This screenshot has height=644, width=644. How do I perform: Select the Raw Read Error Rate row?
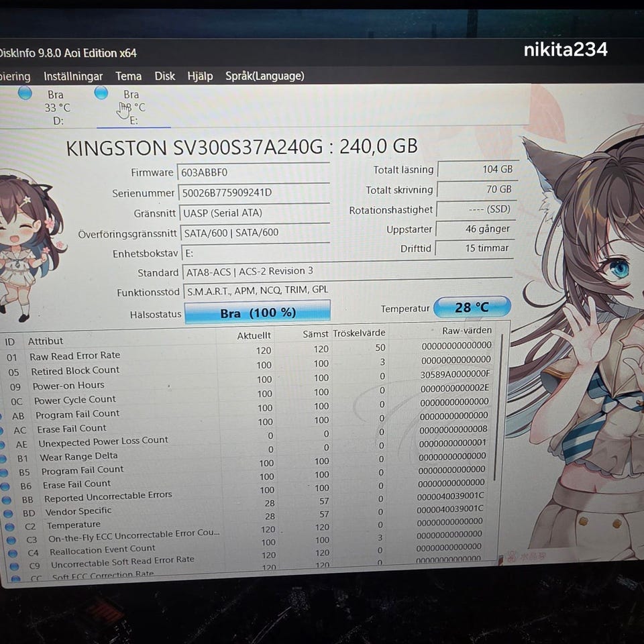[x=248, y=351]
